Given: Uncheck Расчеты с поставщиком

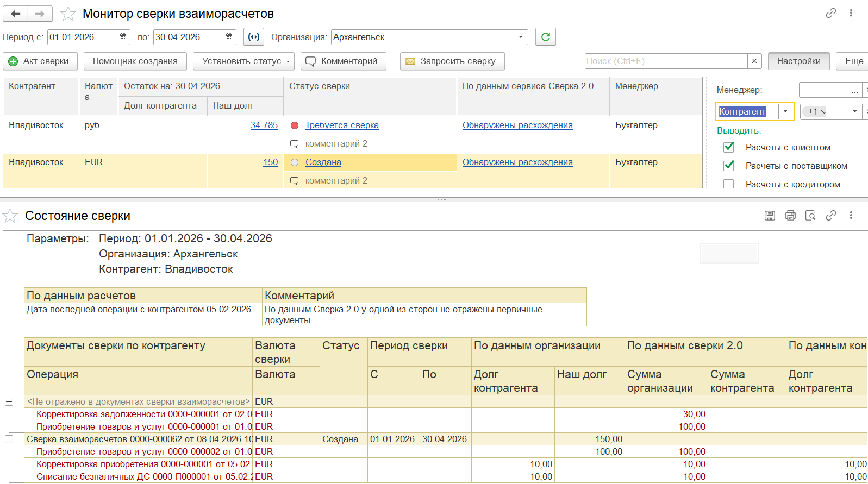Looking at the screenshot, I should point(729,166).
